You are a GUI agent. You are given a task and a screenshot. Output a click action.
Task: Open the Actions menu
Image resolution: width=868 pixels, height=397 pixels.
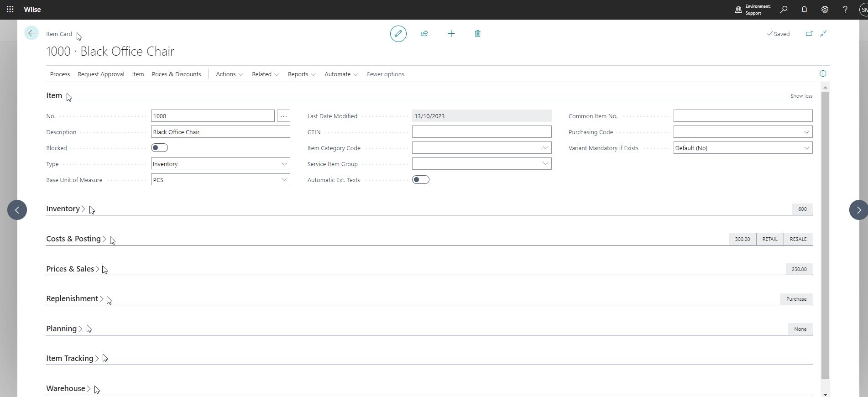(229, 74)
